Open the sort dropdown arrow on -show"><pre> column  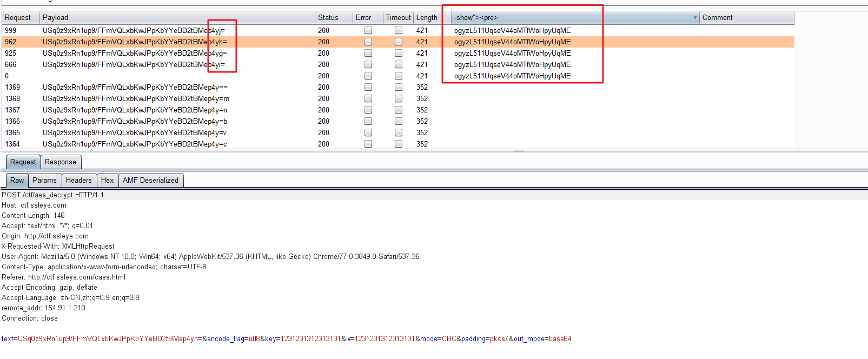[695, 18]
